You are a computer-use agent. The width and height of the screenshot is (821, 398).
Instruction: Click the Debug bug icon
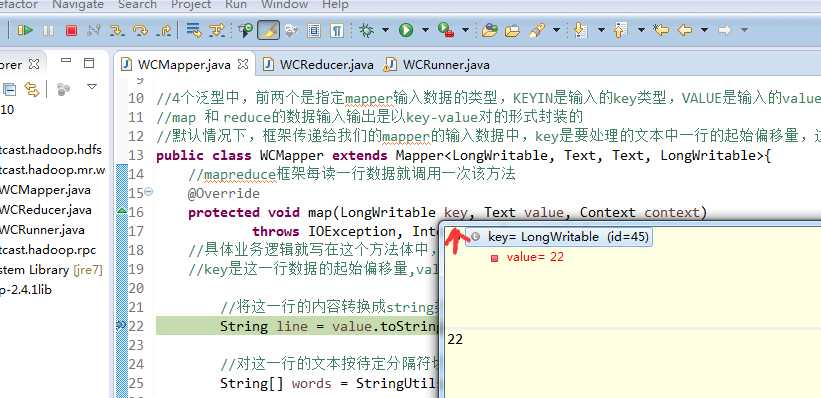[367, 30]
